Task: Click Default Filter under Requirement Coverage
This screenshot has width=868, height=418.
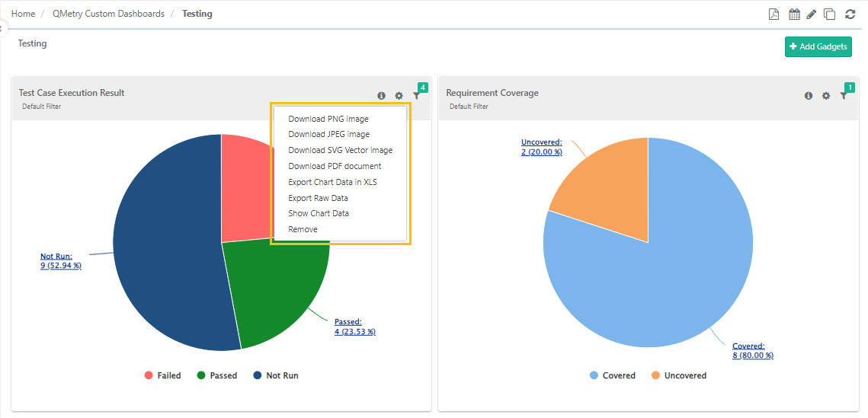Action: click(469, 106)
